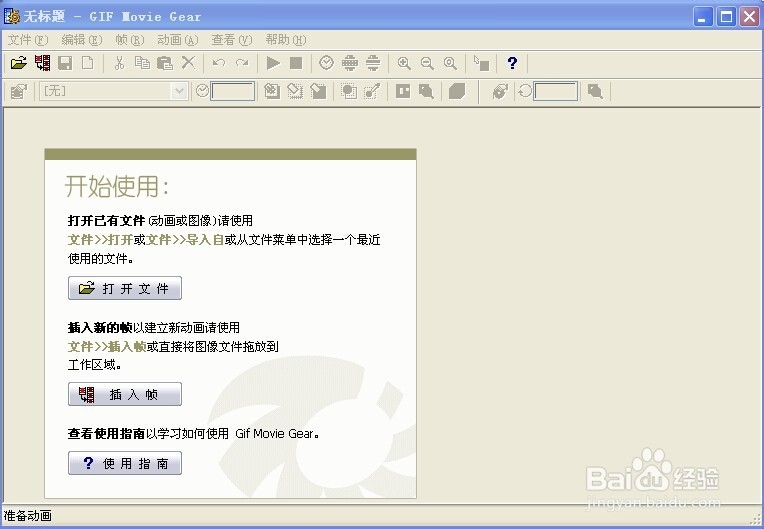Image resolution: width=764 pixels, height=529 pixels.
Task: Open the 帧(R) menu
Action: pos(130,39)
